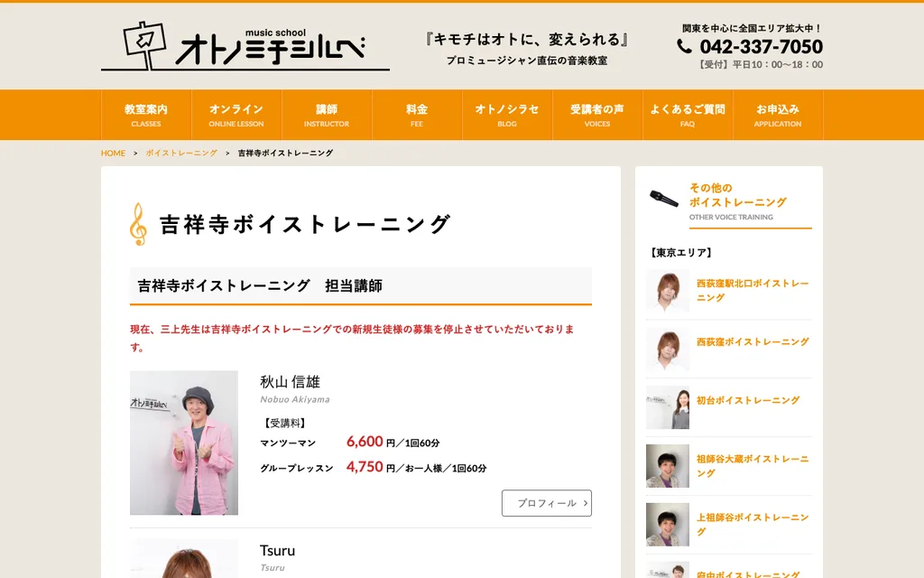Go to お申込み APPLICATION page

tap(777, 115)
